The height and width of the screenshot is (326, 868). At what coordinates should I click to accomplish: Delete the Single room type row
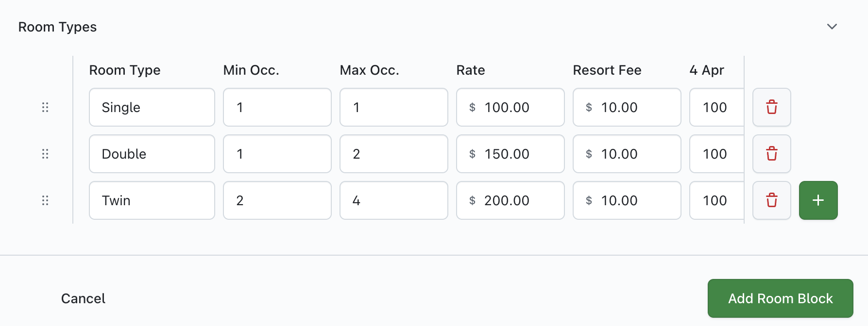pos(771,107)
